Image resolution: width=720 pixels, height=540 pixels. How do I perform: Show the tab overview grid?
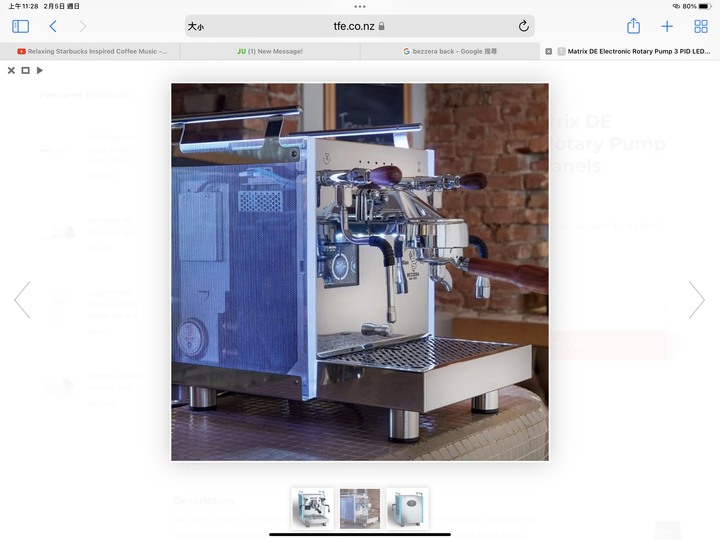(x=701, y=26)
